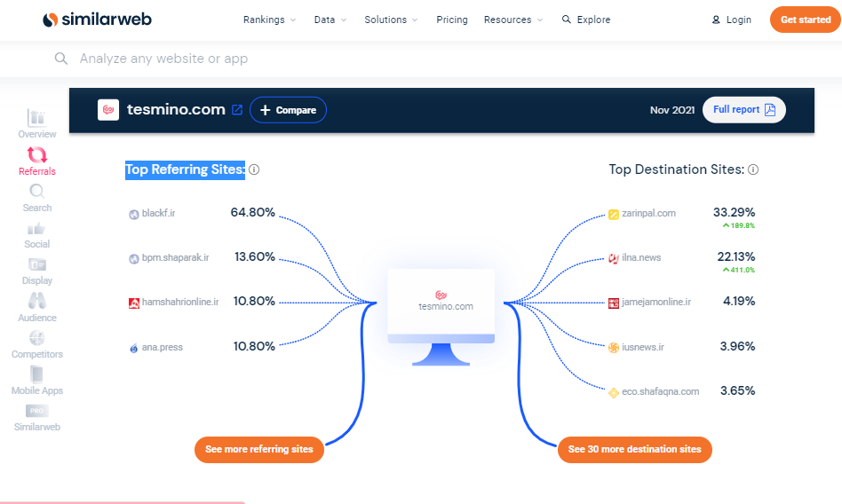The image size is (842, 504).
Task: Open the PRO Similarweb sidebar item
Action: point(37,418)
